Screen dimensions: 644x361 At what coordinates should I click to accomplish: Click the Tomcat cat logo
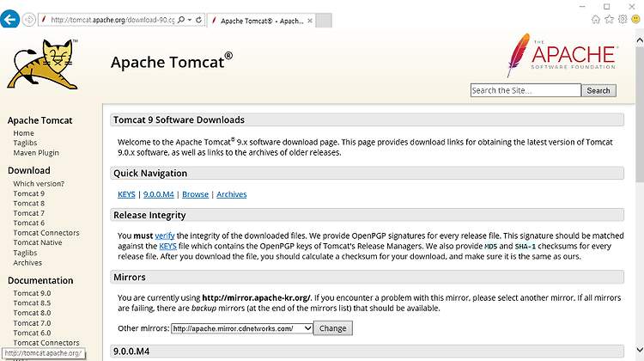tap(43, 64)
